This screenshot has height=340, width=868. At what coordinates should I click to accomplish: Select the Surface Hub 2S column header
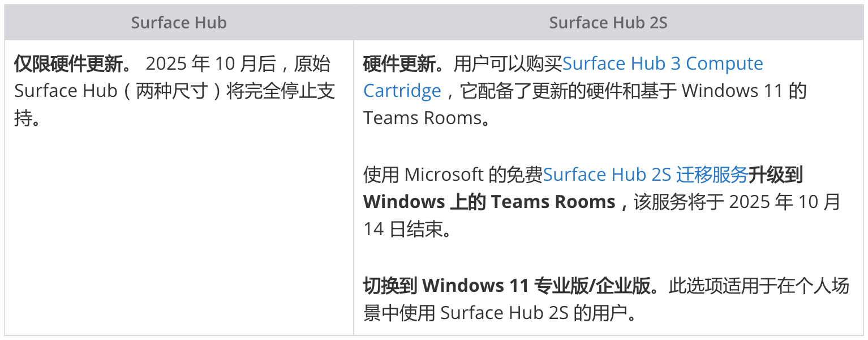click(x=608, y=23)
